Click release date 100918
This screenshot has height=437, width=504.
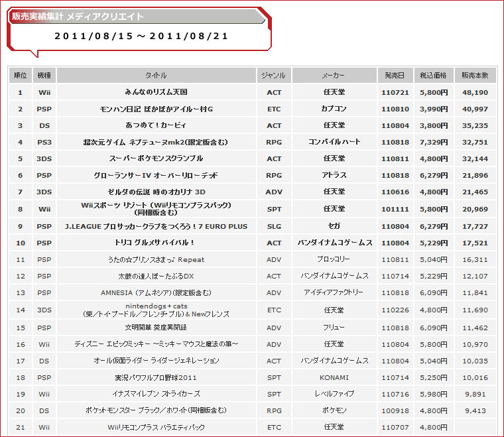pyautogui.click(x=395, y=410)
